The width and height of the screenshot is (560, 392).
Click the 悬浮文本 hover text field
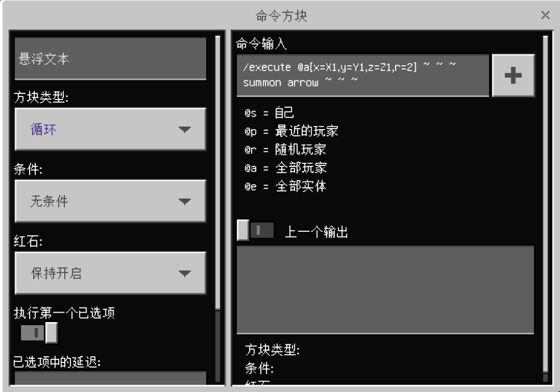110,59
